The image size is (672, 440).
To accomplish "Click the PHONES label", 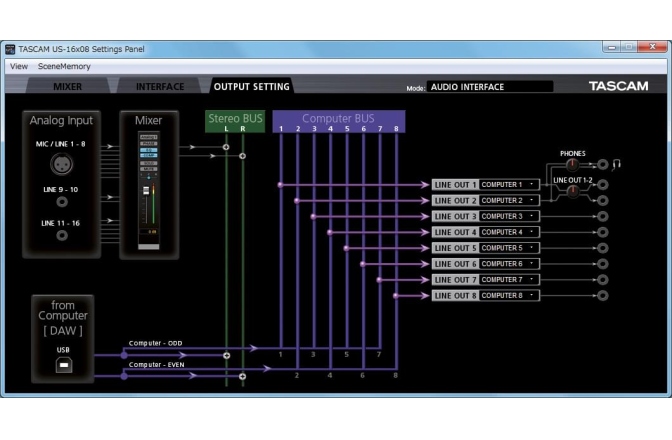I will 573,153.
